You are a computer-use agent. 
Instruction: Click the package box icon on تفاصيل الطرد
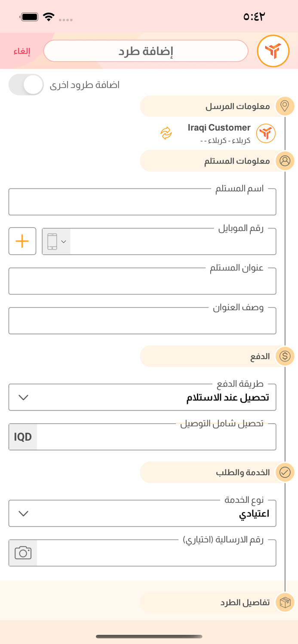point(285,602)
